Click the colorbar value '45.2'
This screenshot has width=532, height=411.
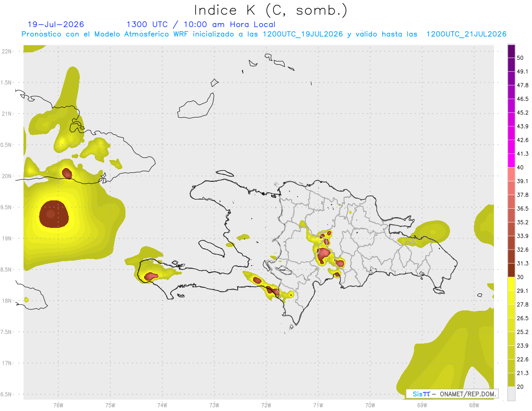click(522, 113)
